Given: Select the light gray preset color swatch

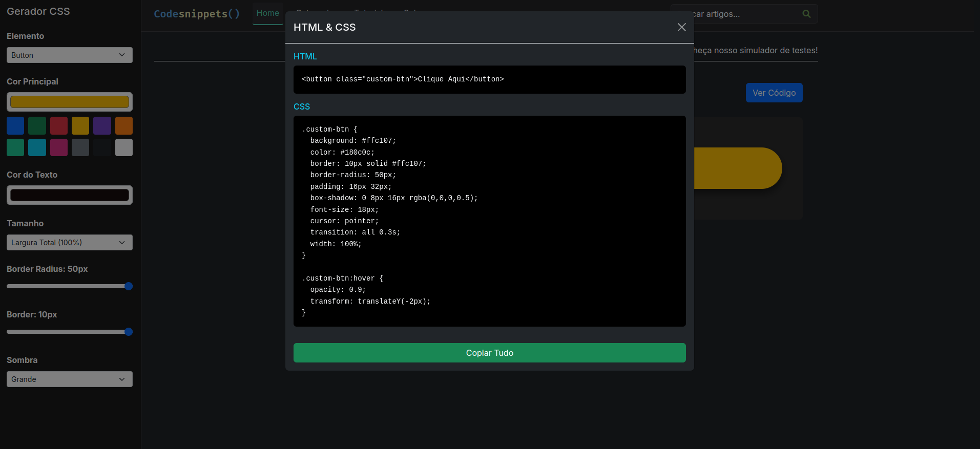Looking at the screenshot, I should point(124,147).
